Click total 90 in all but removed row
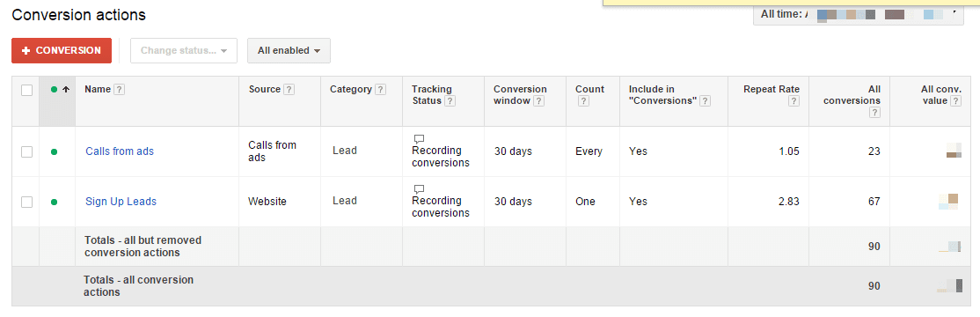This screenshot has width=980, height=317. [874, 247]
